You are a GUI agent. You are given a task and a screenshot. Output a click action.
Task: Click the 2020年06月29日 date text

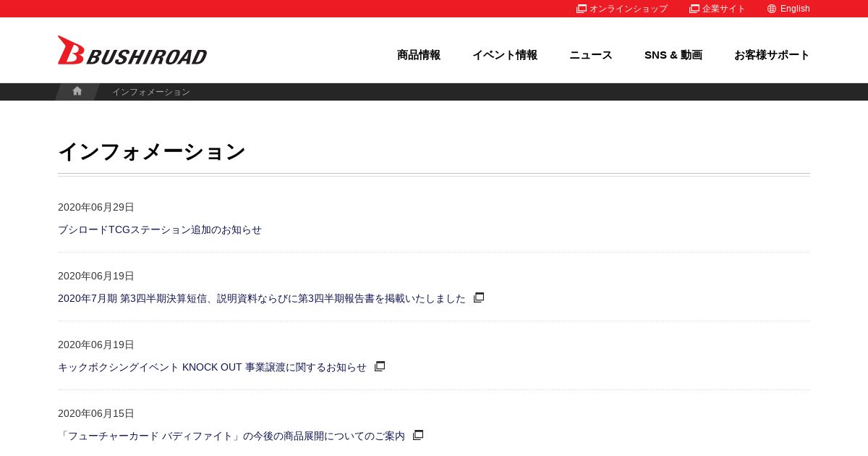96,207
